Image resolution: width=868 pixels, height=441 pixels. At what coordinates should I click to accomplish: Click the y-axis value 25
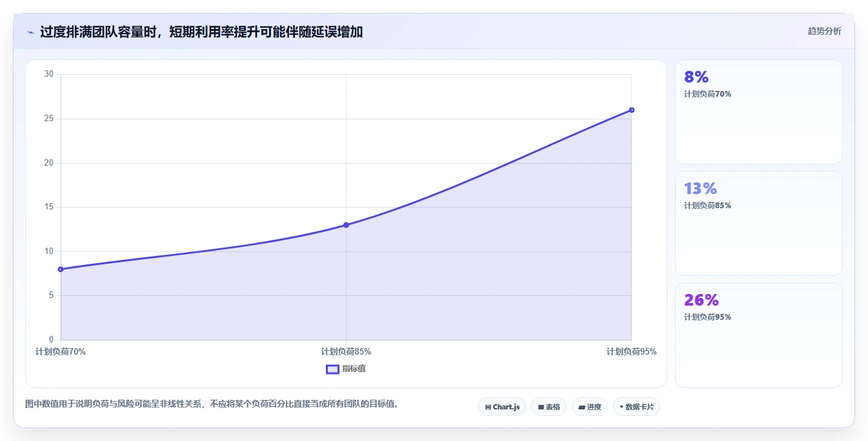point(49,119)
